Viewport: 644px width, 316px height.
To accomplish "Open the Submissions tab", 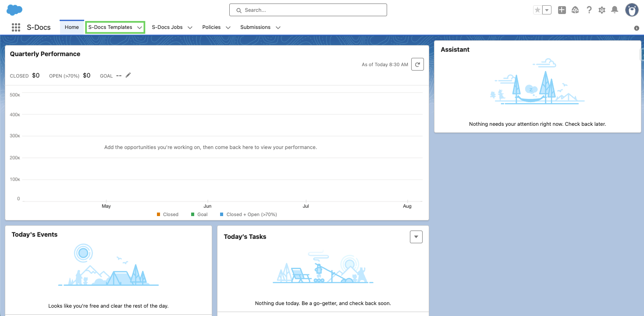I will pos(255,27).
